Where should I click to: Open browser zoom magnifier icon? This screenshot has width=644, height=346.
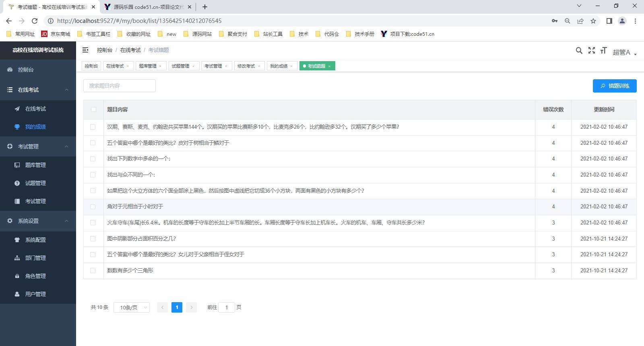[568, 21]
